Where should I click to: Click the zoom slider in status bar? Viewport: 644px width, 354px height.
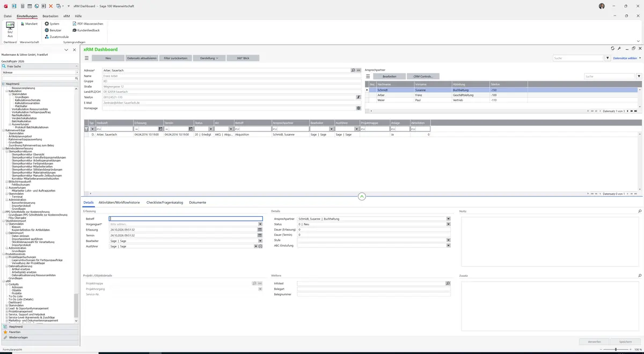coord(616,349)
